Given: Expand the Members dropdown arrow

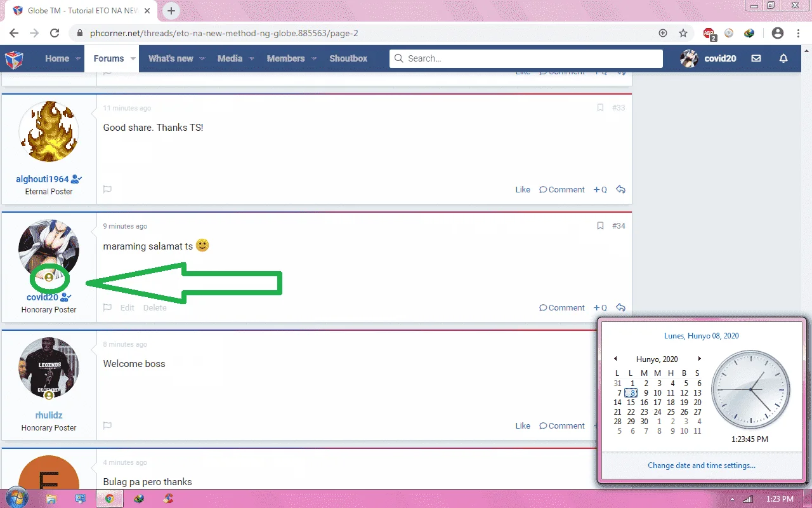Looking at the screenshot, I should pyautogui.click(x=314, y=58).
